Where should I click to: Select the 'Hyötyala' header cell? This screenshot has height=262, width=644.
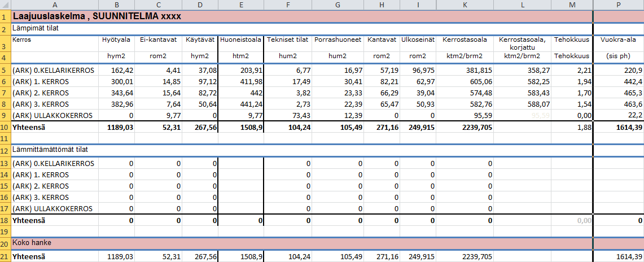pyautogui.click(x=117, y=43)
